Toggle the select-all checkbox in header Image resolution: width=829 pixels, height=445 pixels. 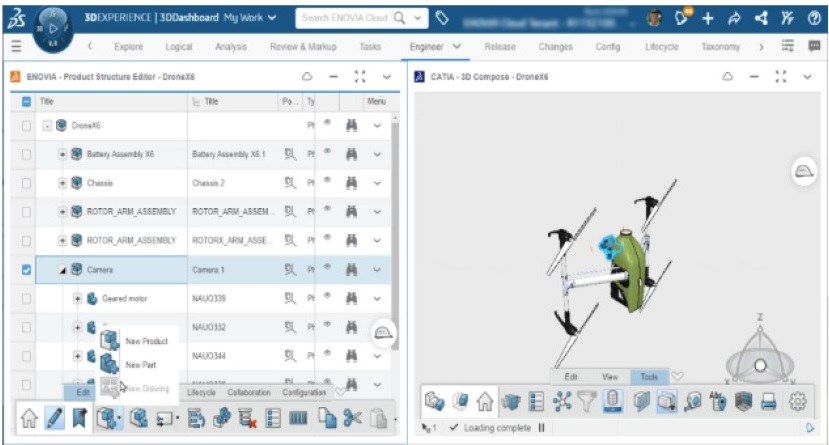[26, 102]
